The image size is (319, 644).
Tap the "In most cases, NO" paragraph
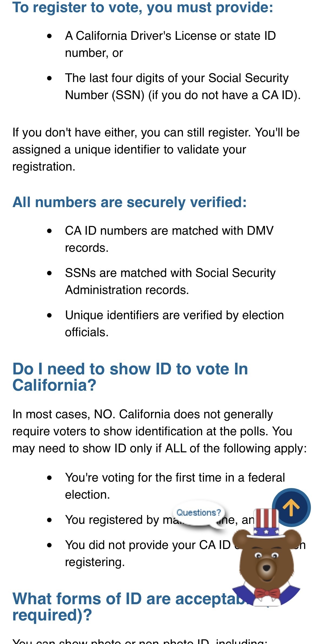[160, 431]
